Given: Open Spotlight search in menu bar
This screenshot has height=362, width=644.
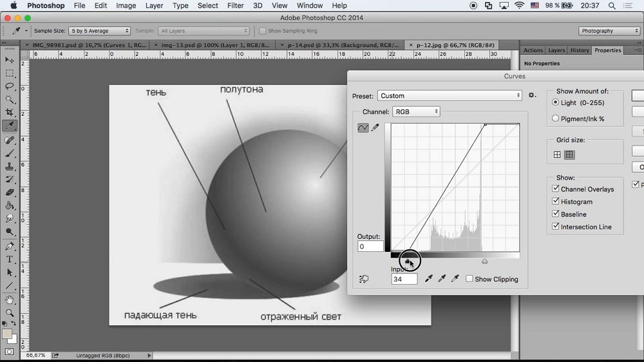Looking at the screenshot, I should click(612, 6).
